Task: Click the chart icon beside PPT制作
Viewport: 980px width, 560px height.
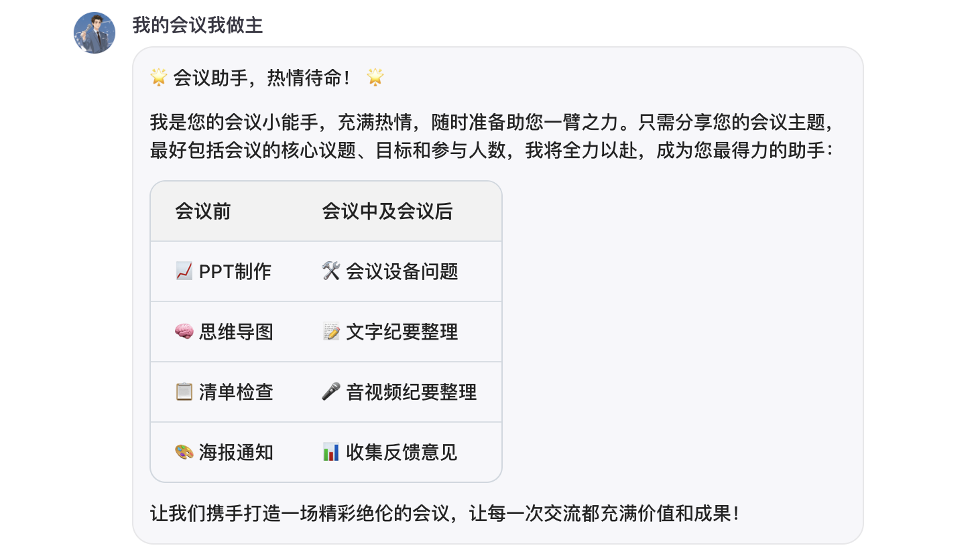Action: point(184,271)
